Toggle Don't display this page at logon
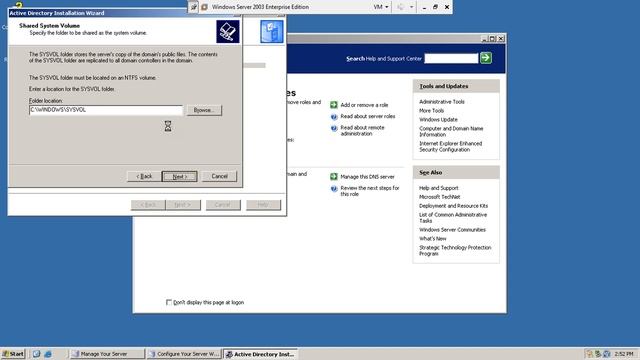This screenshot has height=360, width=640. 169,302
